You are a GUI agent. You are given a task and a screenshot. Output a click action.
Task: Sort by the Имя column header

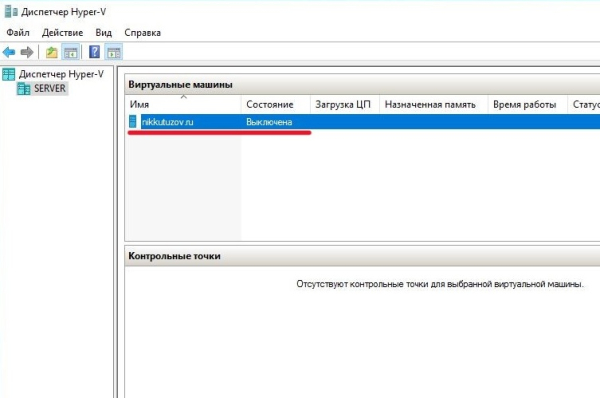click(x=183, y=104)
